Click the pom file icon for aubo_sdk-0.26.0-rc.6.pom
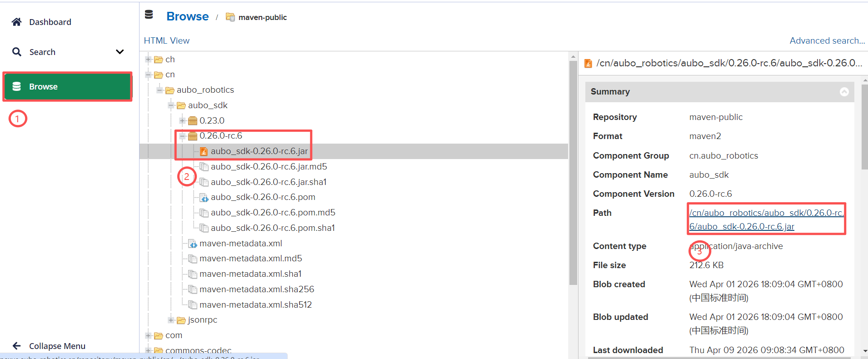 tap(204, 198)
